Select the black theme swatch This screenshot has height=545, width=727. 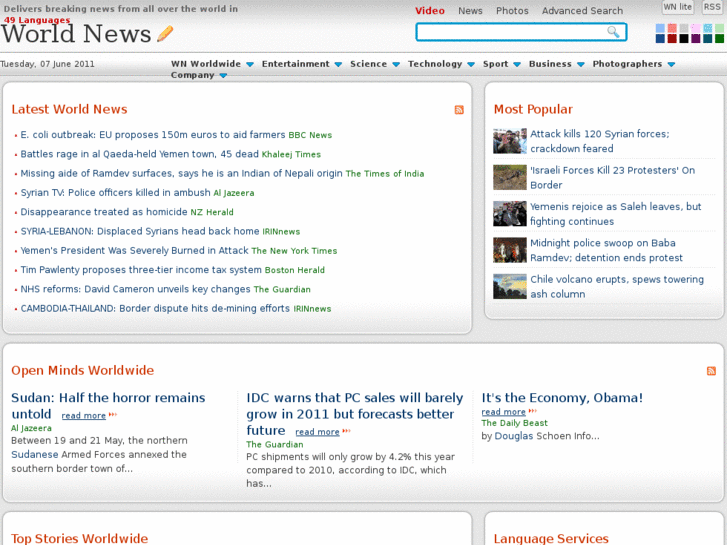point(684,38)
